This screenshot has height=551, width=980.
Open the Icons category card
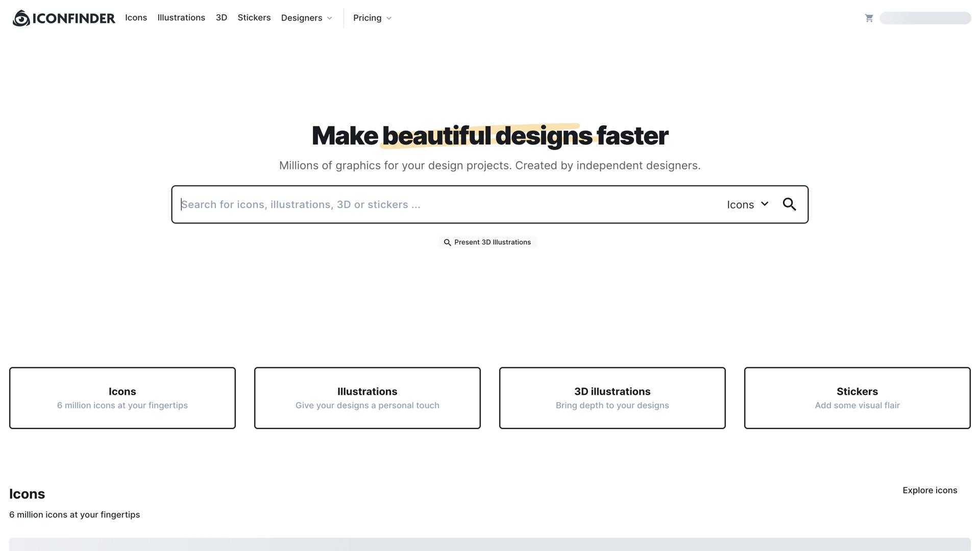[x=122, y=397]
